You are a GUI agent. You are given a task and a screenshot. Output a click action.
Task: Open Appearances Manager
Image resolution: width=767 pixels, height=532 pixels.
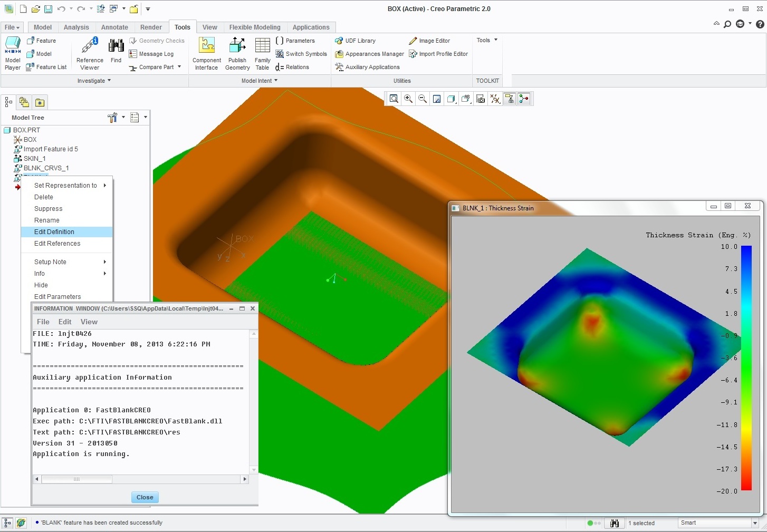point(370,54)
